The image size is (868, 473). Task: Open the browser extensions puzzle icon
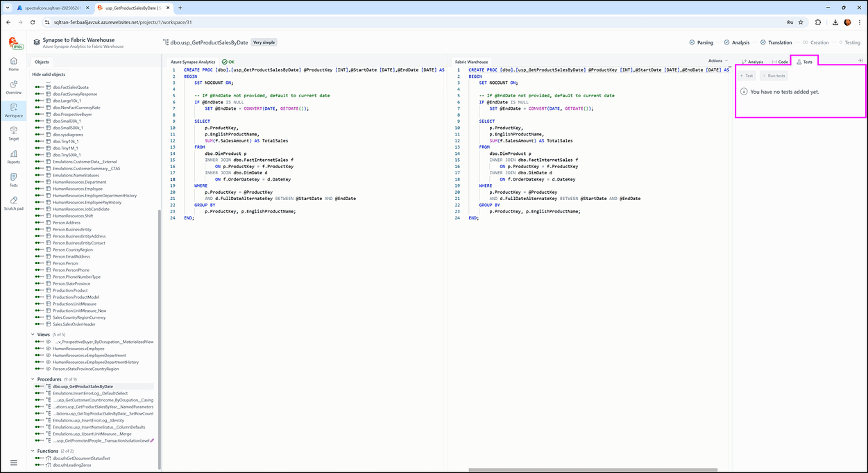pyautogui.click(x=817, y=22)
